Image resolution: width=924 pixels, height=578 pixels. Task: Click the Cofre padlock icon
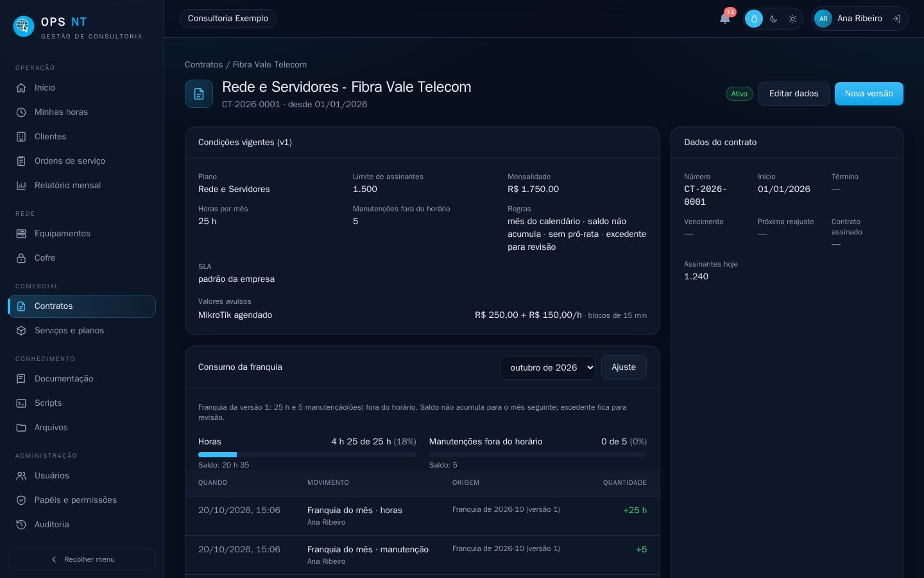click(x=21, y=258)
